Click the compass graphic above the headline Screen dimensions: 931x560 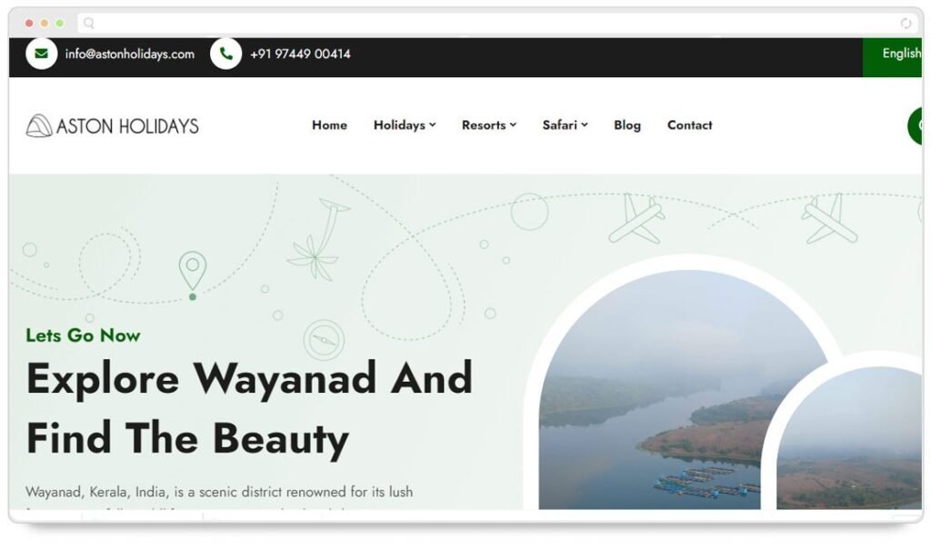coord(324,340)
